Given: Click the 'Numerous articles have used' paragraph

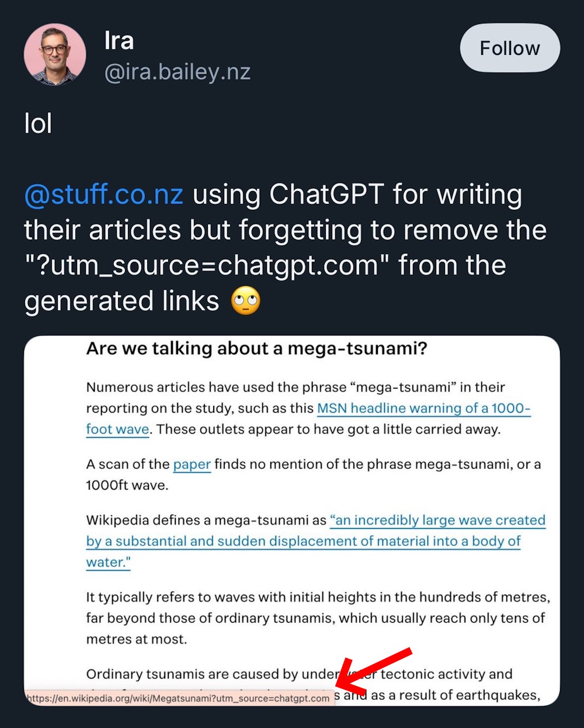Looking at the screenshot, I should coord(308,408).
